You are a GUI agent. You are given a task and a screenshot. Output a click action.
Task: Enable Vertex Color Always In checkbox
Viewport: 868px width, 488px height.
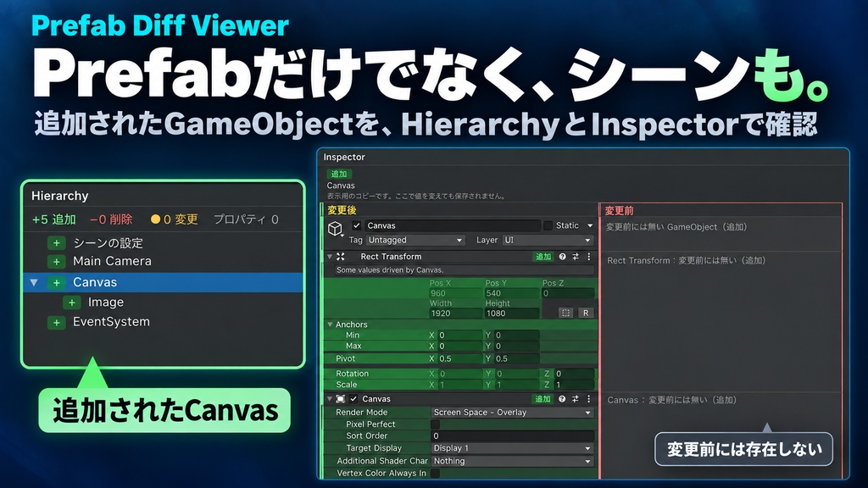click(435, 473)
